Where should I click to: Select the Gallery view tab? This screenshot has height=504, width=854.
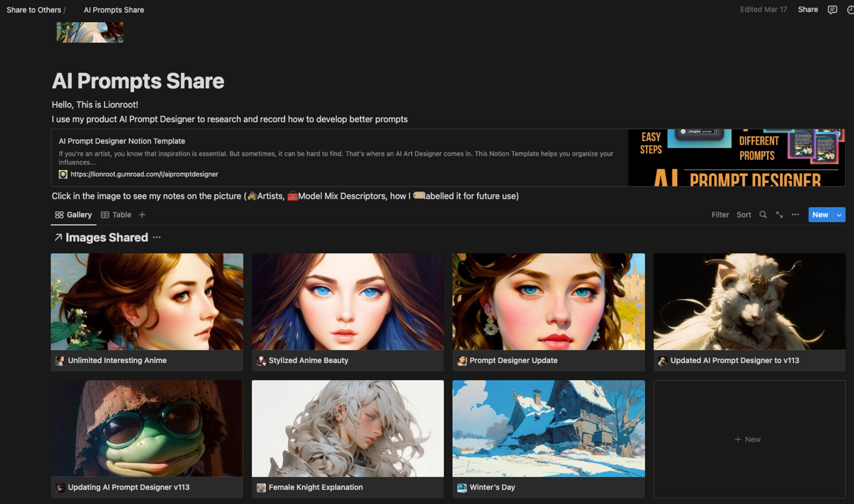coord(73,215)
